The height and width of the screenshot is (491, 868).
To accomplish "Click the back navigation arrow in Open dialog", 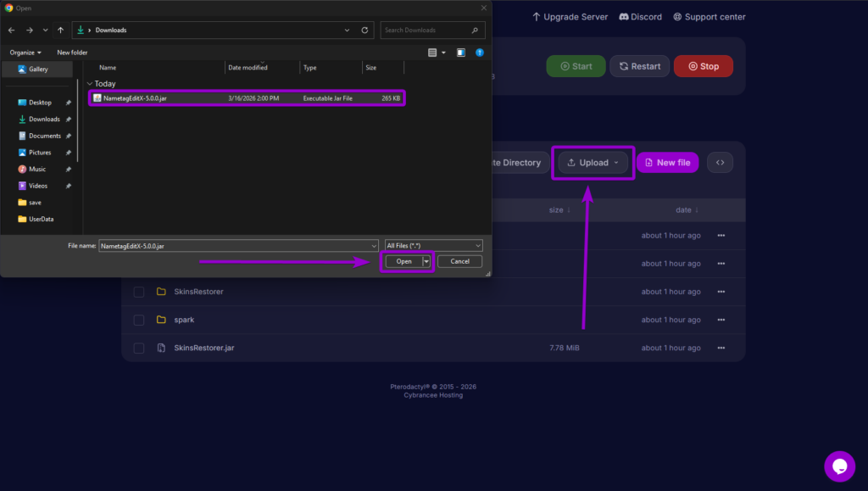I will (x=10, y=30).
